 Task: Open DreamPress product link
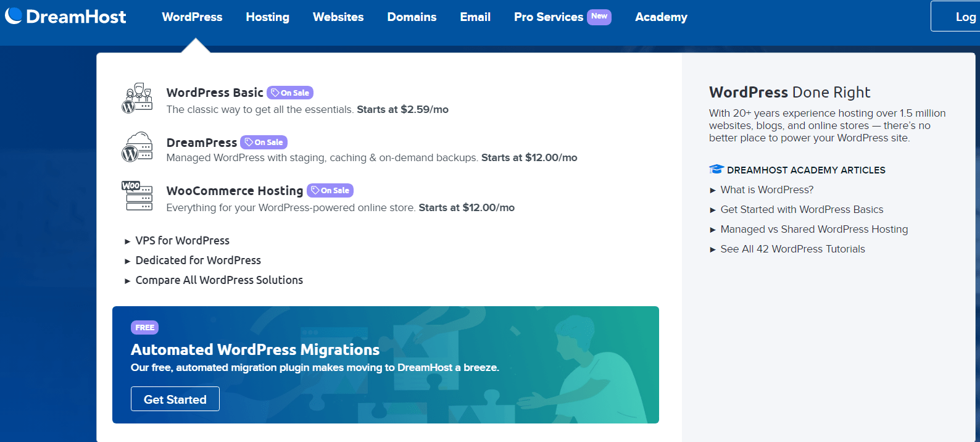point(202,143)
